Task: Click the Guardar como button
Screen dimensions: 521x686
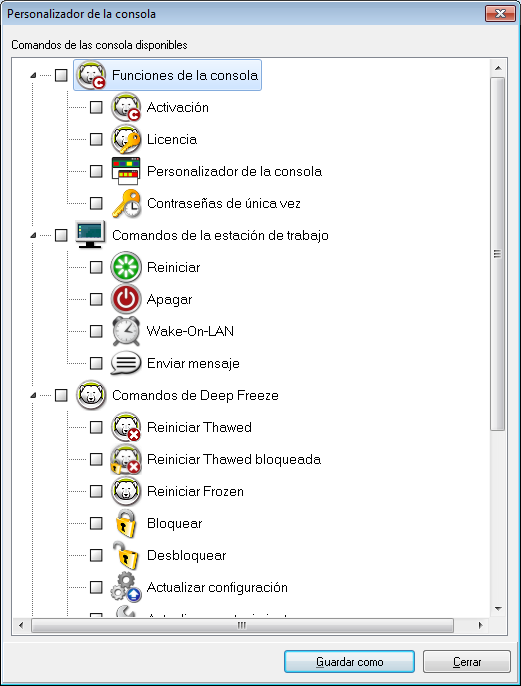Action: 349,662
